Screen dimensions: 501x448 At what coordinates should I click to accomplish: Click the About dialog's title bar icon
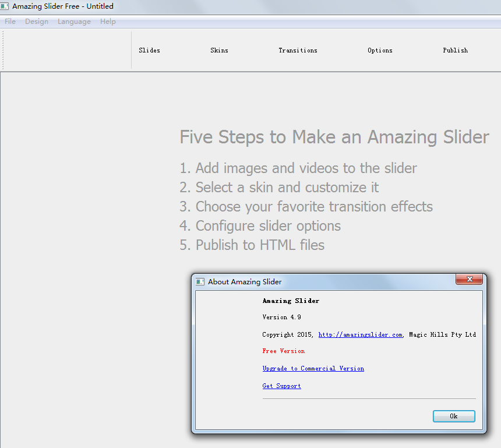(200, 281)
